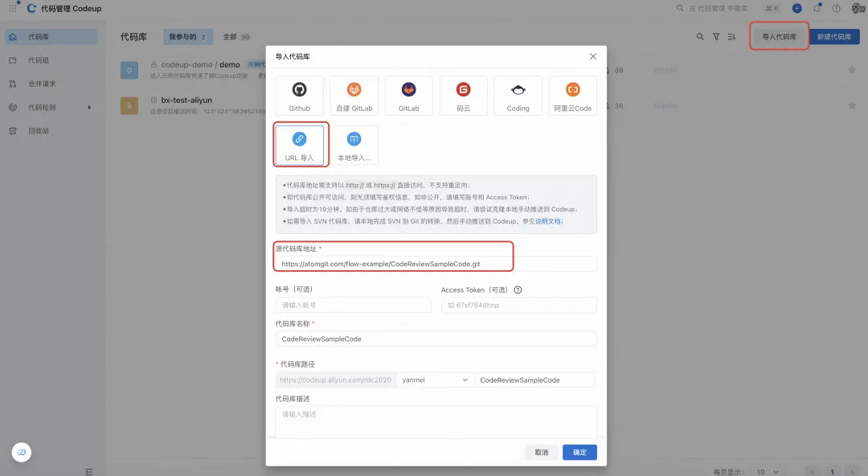Click the 代码库名称 input field
This screenshot has width=868, height=476.
(x=436, y=339)
